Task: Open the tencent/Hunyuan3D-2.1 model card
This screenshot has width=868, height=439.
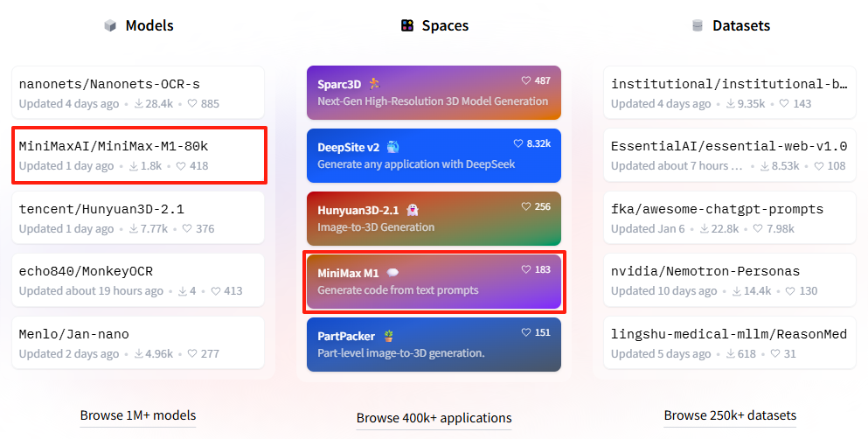Action: [138, 218]
